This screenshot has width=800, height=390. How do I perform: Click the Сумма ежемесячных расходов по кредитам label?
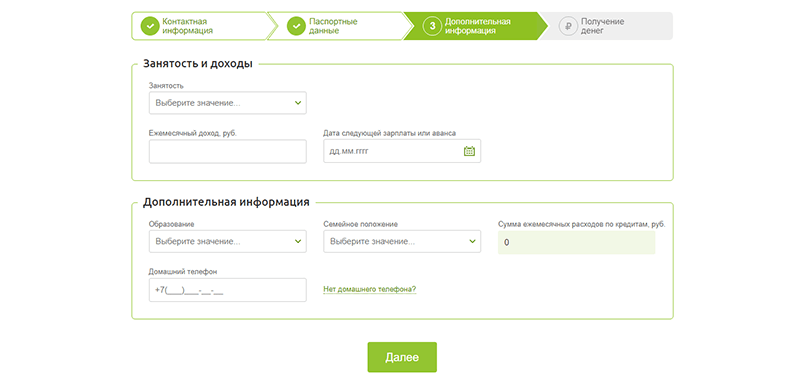[x=582, y=224]
